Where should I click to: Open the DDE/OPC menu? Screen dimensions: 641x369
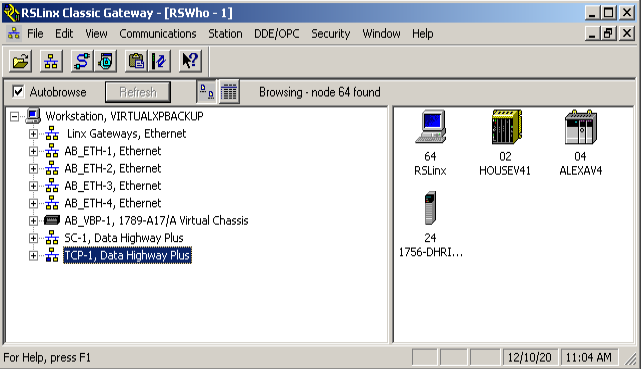(277, 34)
